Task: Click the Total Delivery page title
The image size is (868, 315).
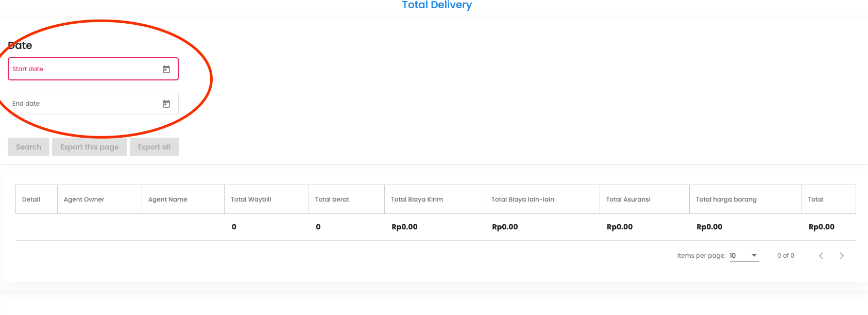Action: (437, 5)
